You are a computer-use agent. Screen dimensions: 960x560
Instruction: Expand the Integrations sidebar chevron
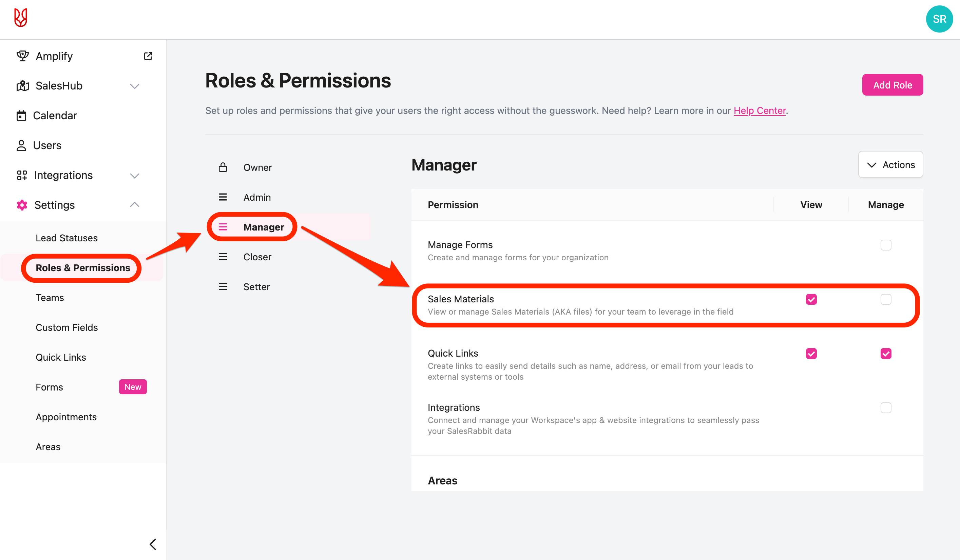pos(134,176)
